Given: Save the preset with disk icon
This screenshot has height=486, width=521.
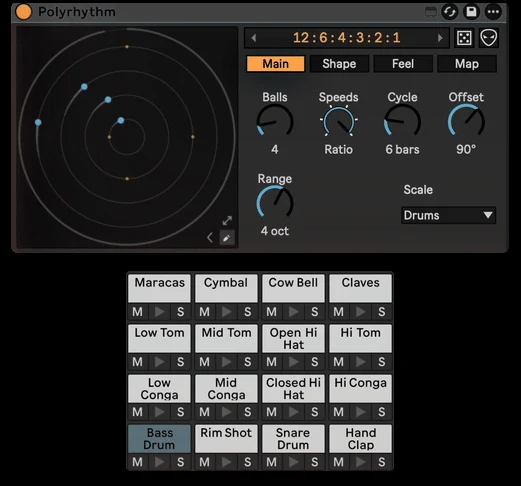Looking at the screenshot, I should [471, 12].
